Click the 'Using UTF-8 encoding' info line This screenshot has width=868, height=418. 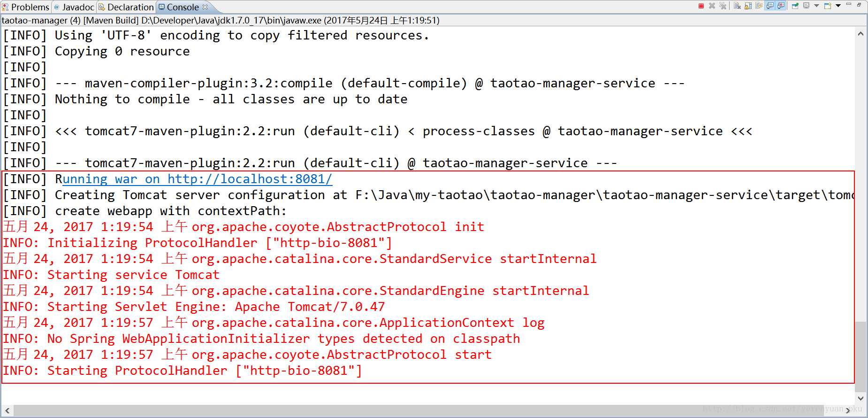216,35
